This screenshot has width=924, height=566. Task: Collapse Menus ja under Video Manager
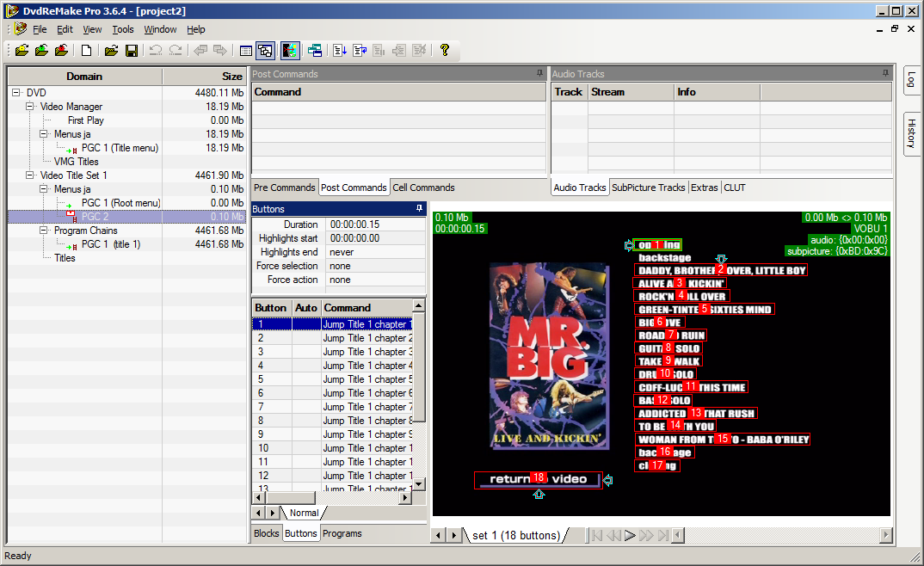(44, 134)
